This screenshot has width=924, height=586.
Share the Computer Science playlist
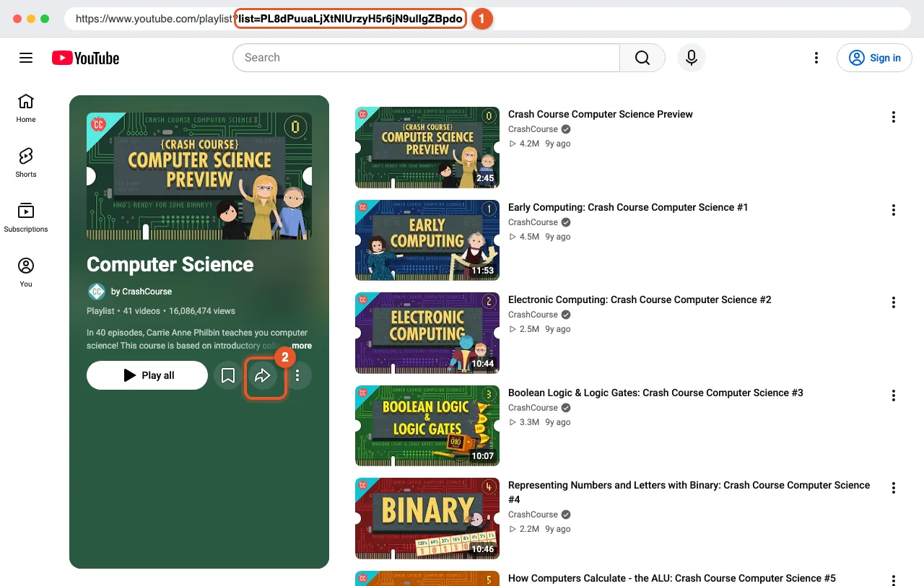pyautogui.click(x=263, y=375)
